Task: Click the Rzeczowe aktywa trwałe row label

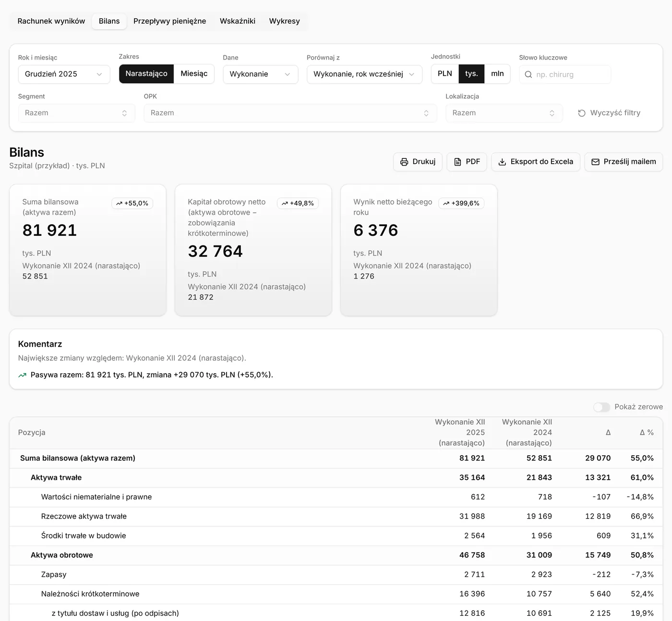Action: pos(84,516)
